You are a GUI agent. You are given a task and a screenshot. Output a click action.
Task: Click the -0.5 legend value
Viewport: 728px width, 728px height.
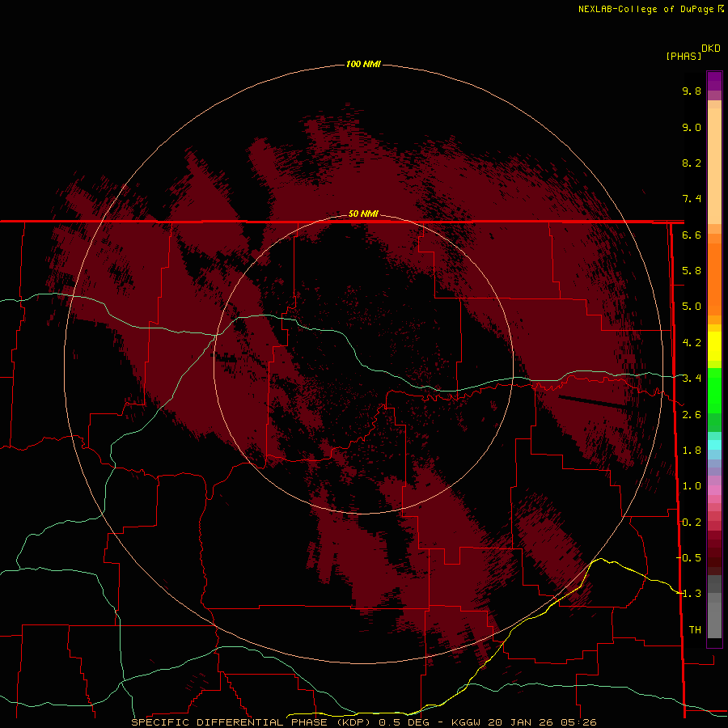coord(688,558)
